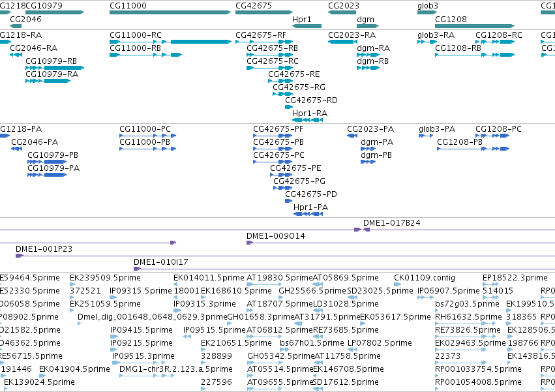555x392 pixels.
Task: Open transcript CG11000-RB
Action: [x=135, y=48]
